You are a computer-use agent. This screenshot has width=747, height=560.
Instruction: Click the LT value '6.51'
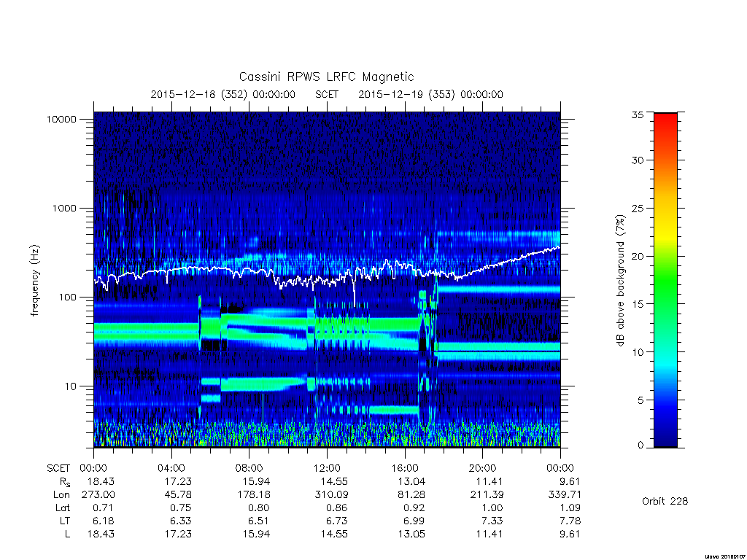point(259,521)
